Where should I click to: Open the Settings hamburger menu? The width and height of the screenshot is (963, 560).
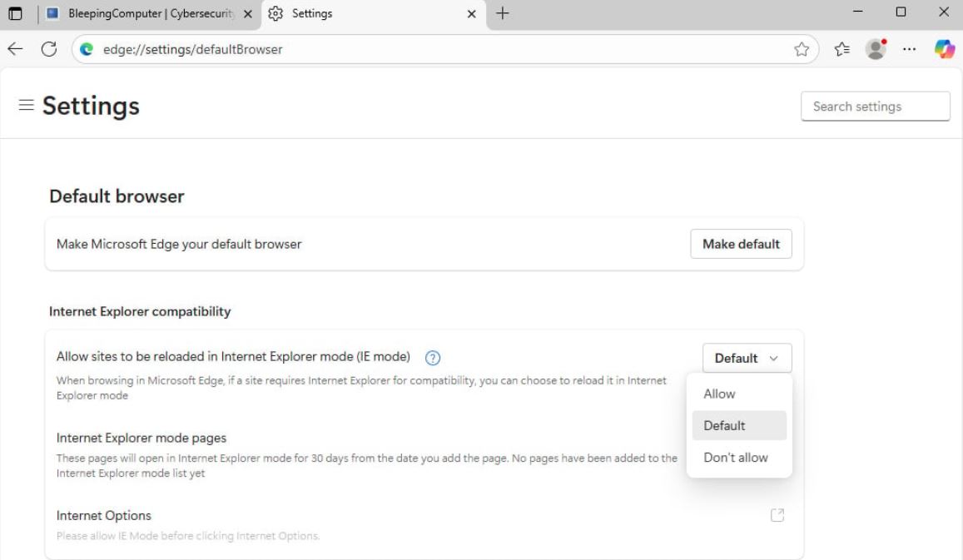pos(27,106)
